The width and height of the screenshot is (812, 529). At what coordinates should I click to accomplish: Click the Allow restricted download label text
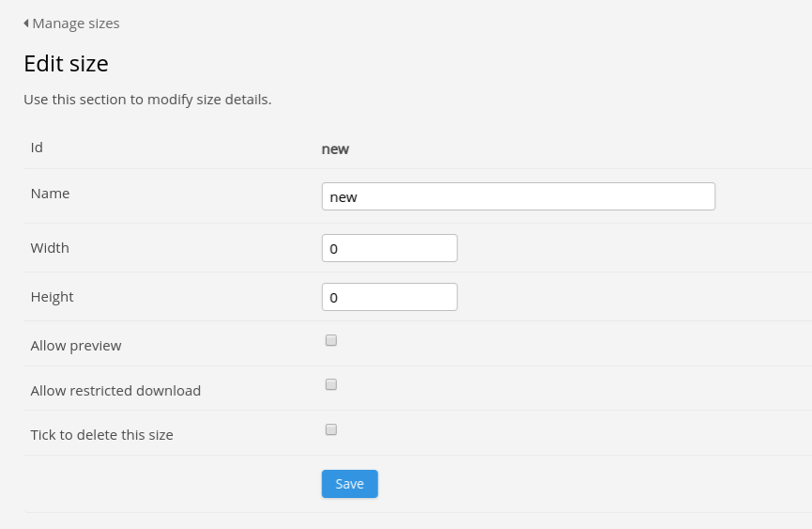[115, 390]
